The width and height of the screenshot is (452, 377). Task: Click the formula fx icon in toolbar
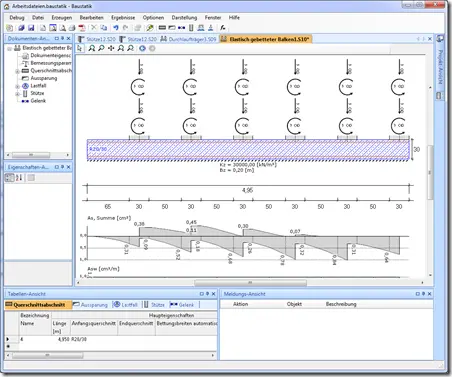point(223,28)
